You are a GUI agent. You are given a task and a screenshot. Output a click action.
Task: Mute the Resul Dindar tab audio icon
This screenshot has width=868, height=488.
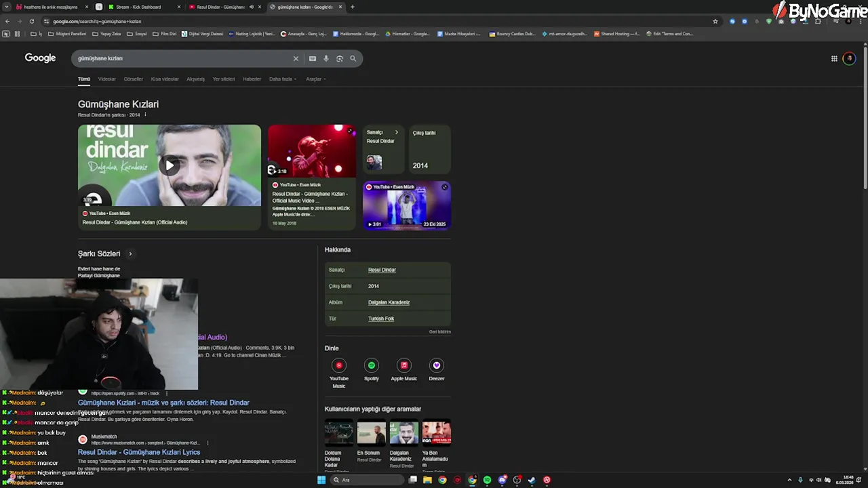[x=251, y=7]
